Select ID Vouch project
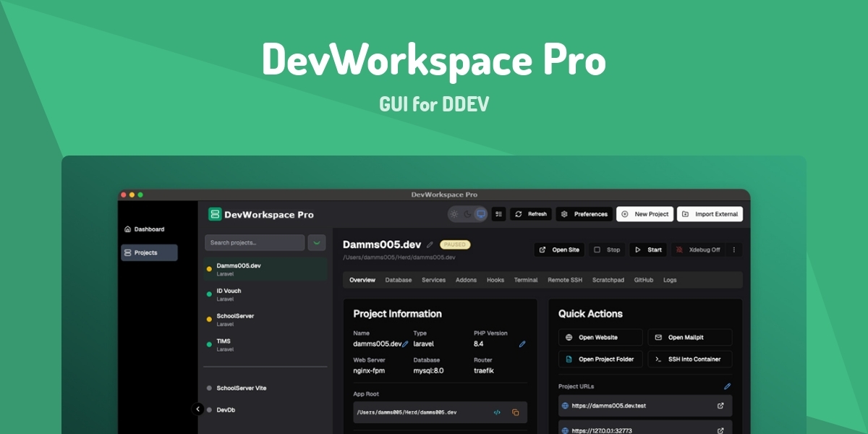Viewport: 868px width, 434px height. (x=265, y=294)
